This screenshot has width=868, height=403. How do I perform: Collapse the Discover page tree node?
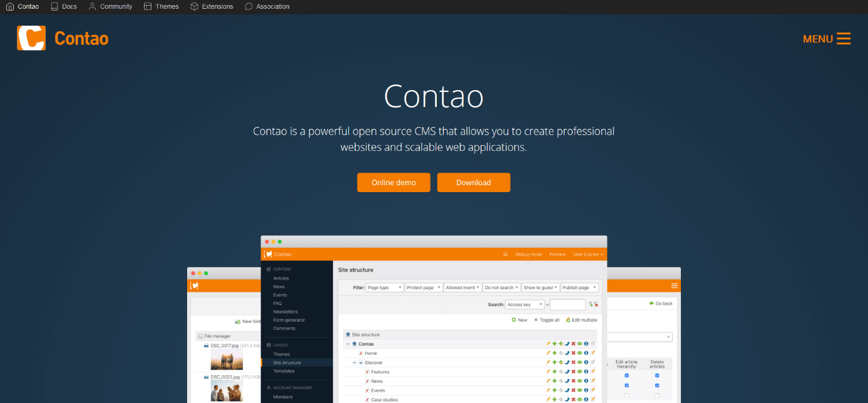[354, 362]
